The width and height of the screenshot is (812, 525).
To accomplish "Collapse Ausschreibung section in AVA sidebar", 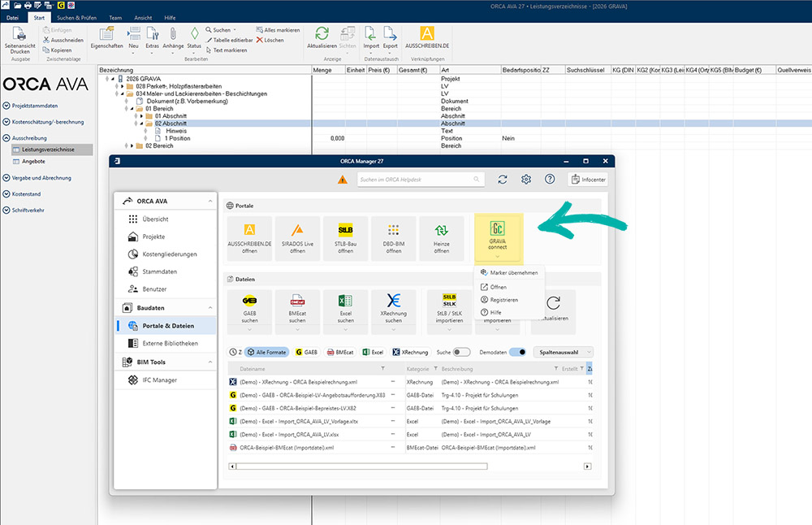I will click(x=6, y=138).
